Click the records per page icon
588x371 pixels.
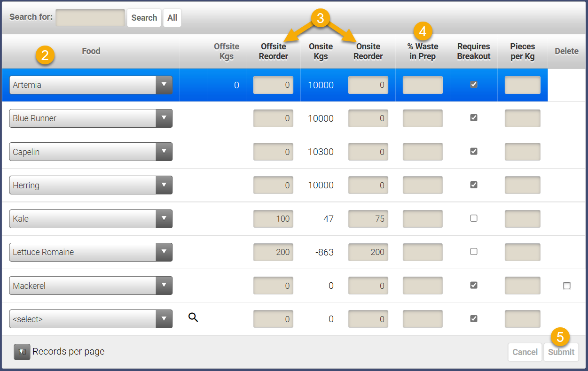tap(22, 352)
